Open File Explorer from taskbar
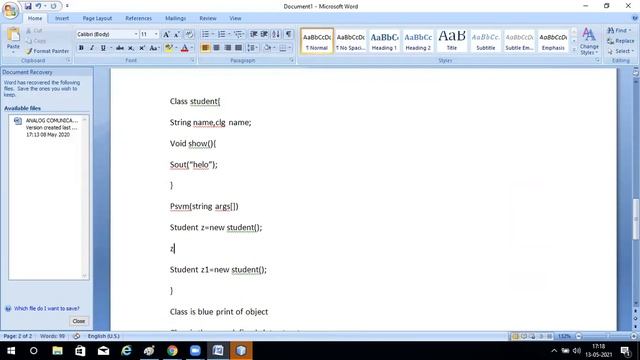This screenshot has width=640, height=360. click(57, 351)
